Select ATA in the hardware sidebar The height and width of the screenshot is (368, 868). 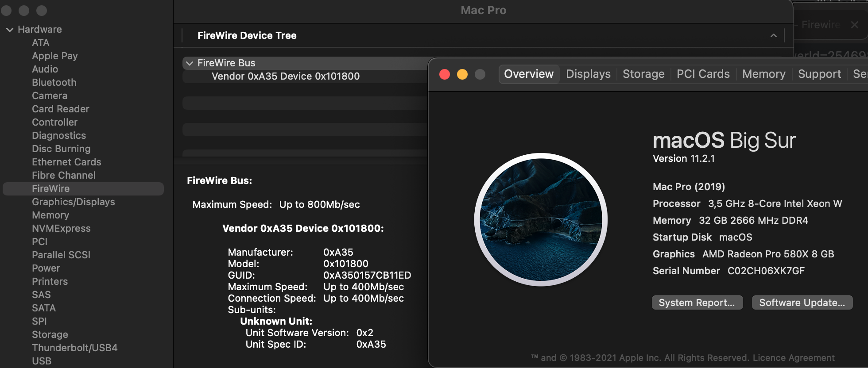pyautogui.click(x=40, y=43)
